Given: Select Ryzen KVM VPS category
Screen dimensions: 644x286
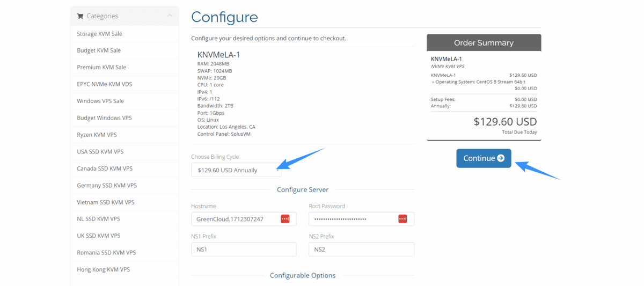Looking at the screenshot, I should pos(125,135).
